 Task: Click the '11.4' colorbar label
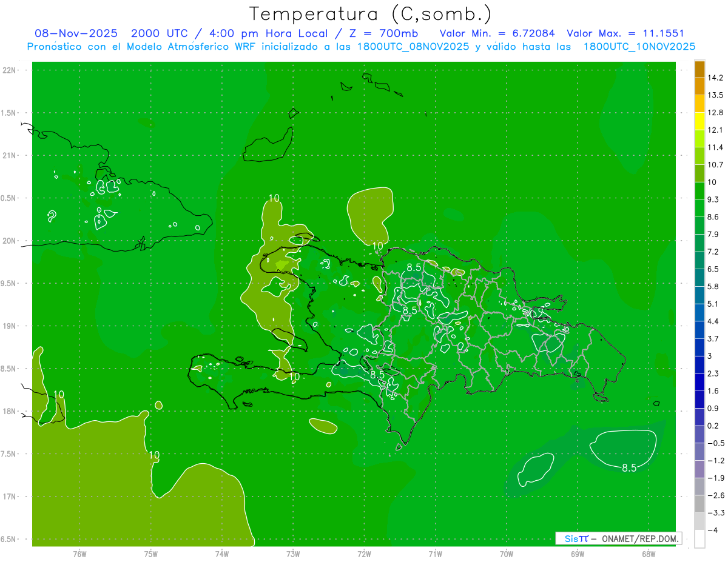point(715,147)
